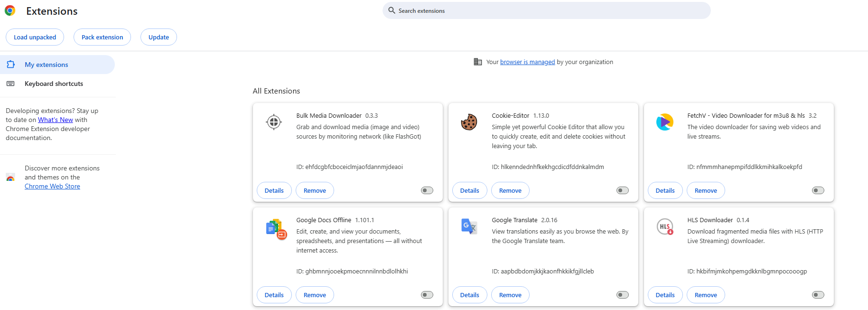
Task: Enable the Bulk Media Downloader extension toggle
Action: coord(427,190)
